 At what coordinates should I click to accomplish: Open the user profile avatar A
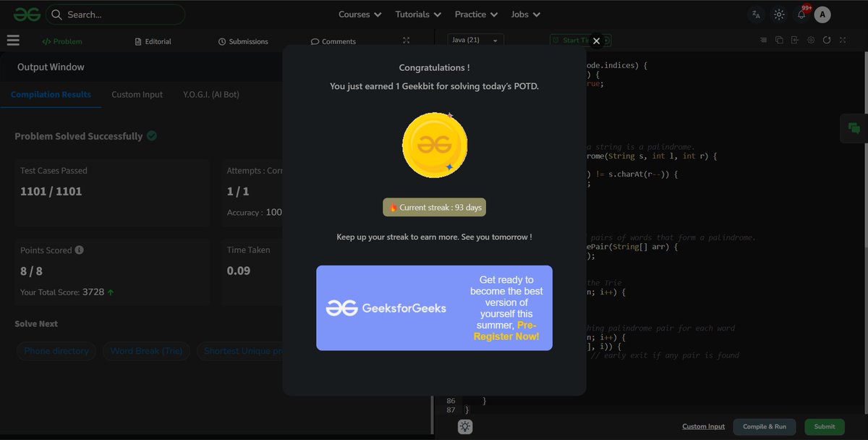(x=822, y=14)
